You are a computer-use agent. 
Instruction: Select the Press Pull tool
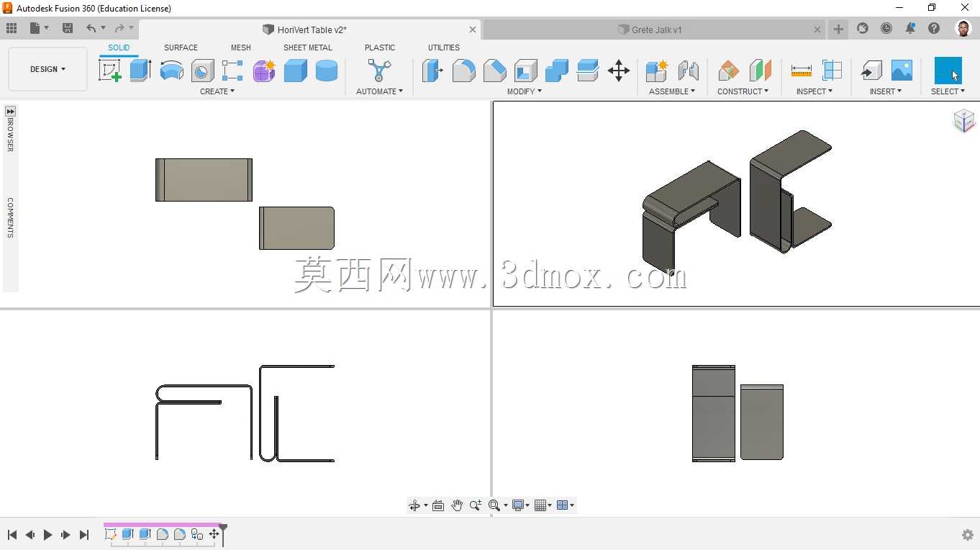pos(432,71)
